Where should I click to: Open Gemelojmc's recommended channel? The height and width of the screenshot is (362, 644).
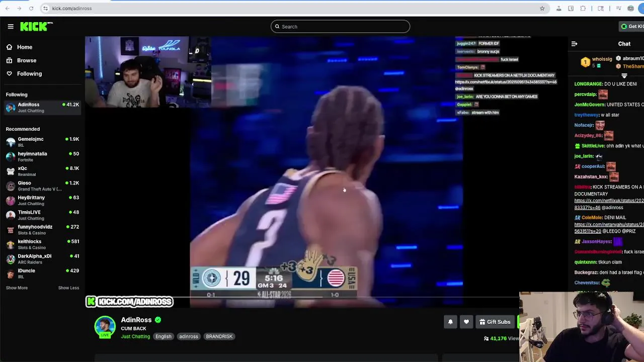[x=42, y=142]
